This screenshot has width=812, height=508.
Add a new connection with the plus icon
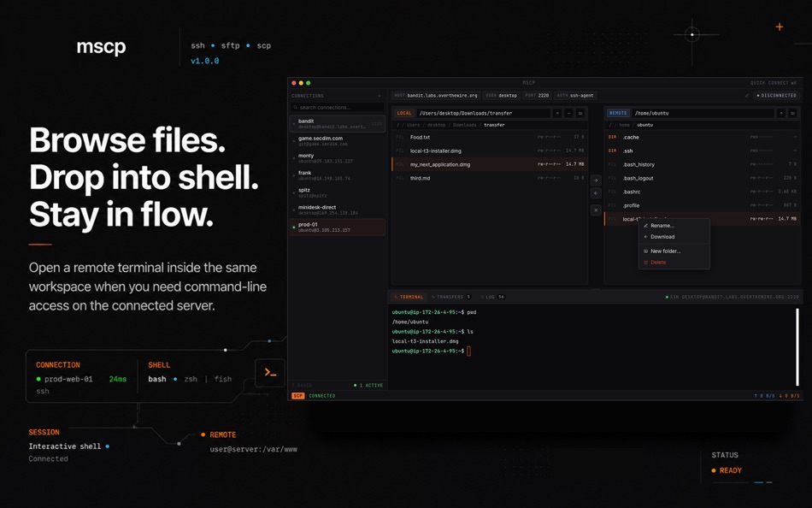pyautogui.click(x=379, y=96)
